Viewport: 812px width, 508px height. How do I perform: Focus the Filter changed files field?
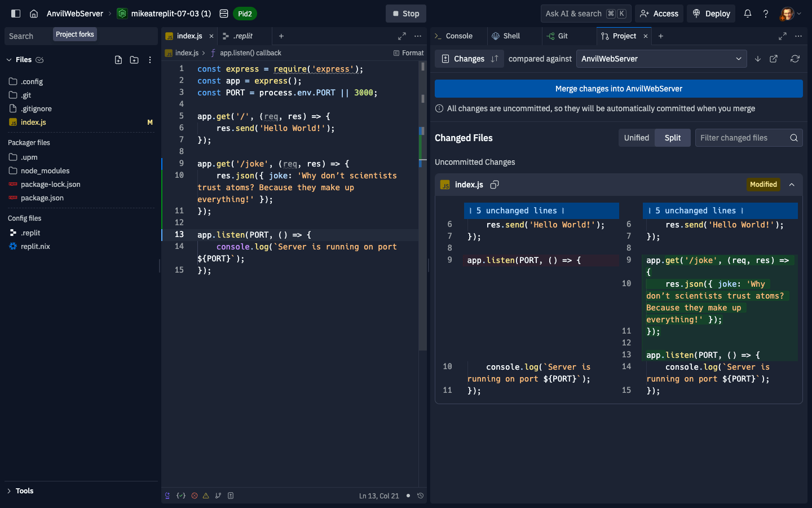tap(749, 138)
